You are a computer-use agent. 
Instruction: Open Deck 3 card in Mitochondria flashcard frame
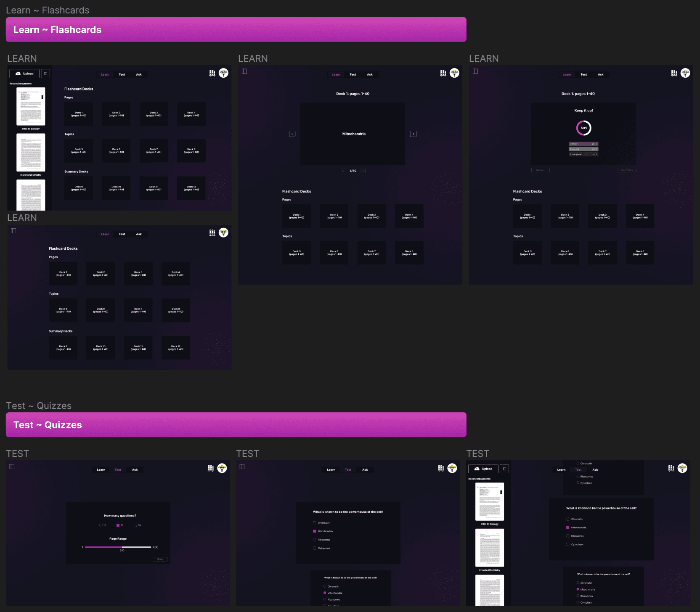[371, 216]
